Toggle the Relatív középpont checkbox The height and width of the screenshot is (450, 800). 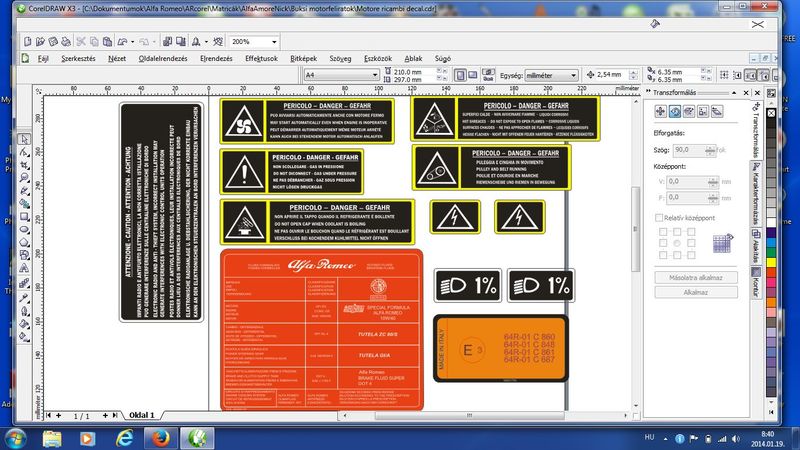[x=659, y=218]
